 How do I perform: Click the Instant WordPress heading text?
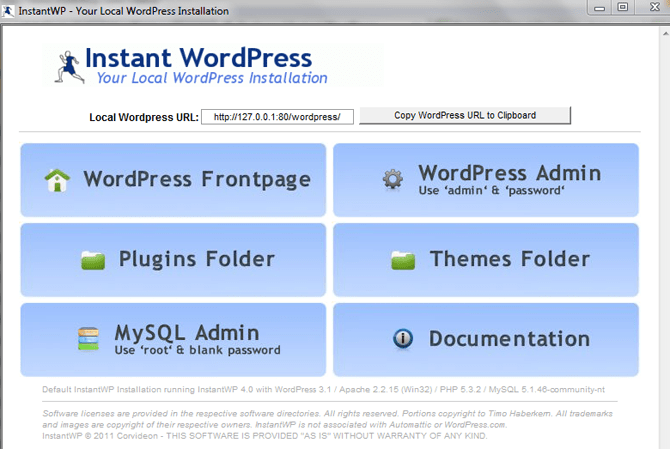point(198,57)
